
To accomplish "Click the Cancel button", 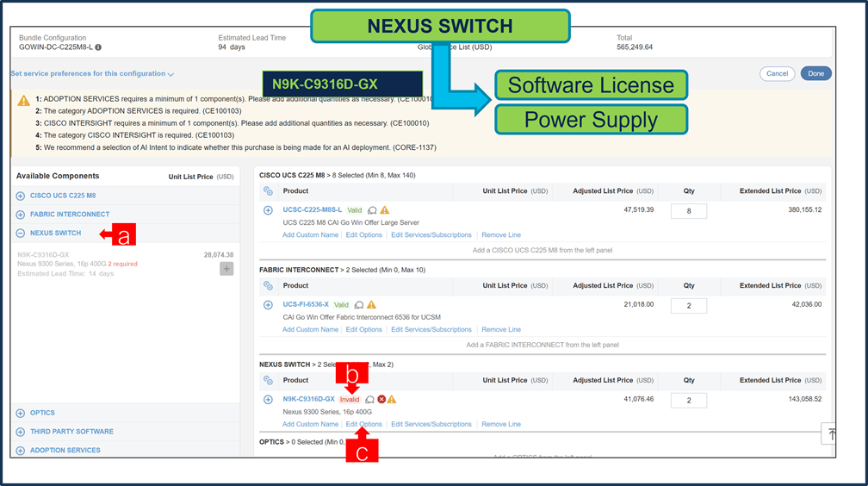I will [x=778, y=74].
